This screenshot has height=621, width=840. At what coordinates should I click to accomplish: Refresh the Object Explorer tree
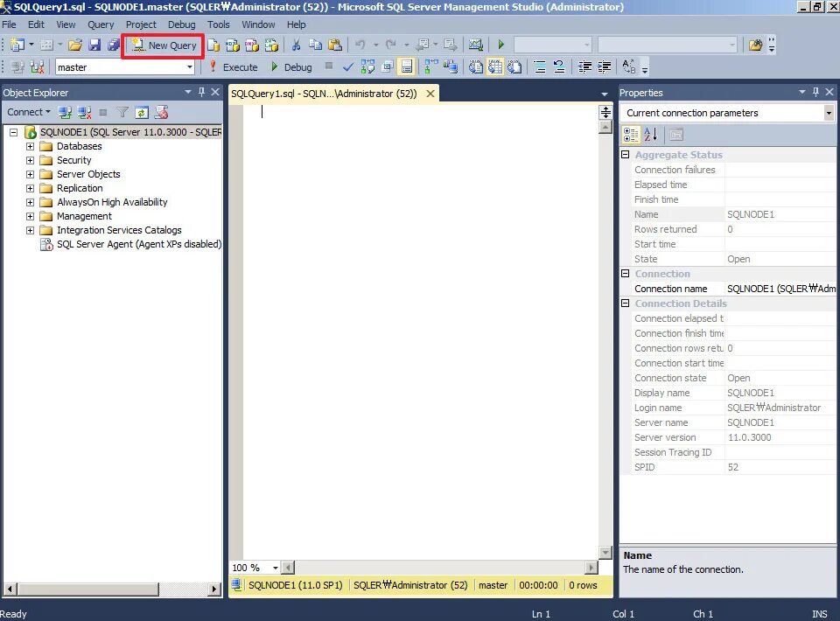point(142,113)
